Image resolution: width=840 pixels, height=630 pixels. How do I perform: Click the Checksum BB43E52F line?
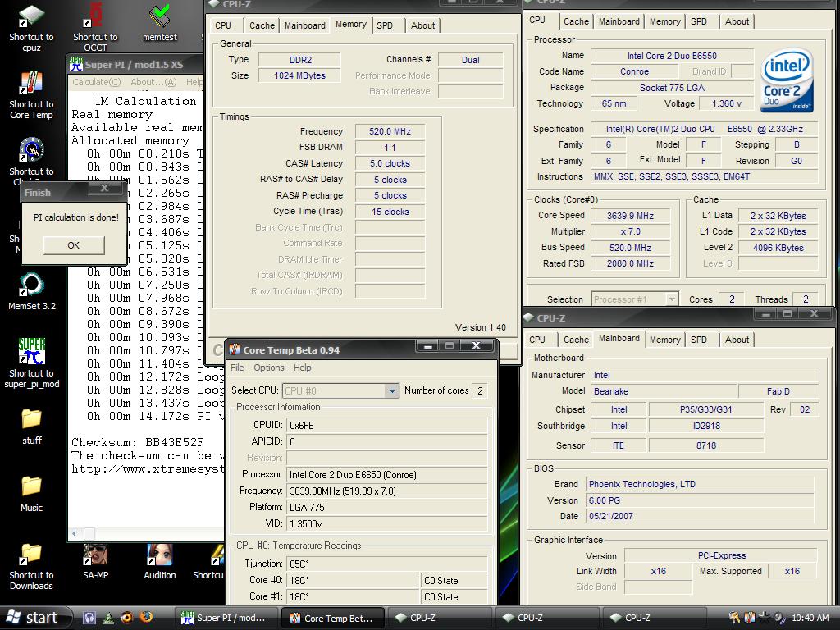(x=138, y=442)
